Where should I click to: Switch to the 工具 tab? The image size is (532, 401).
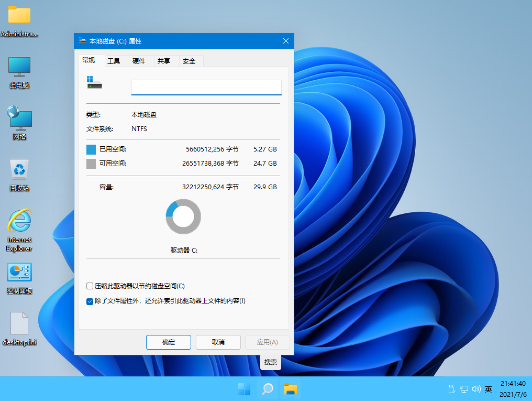click(115, 60)
